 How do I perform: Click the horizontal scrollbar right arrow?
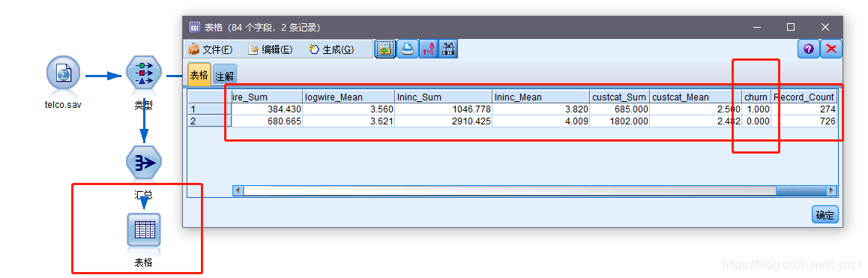coord(831,190)
